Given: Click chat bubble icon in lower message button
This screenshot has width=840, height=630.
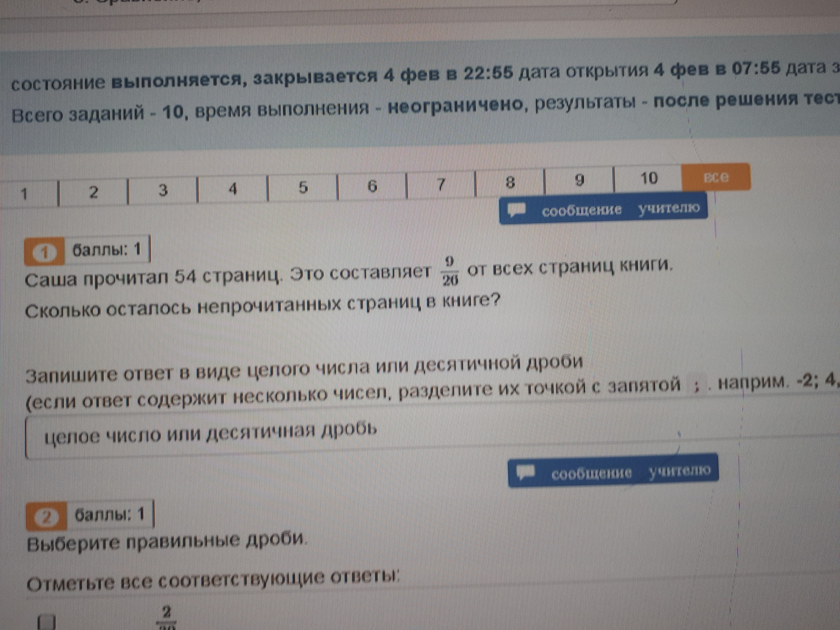Looking at the screenshot, I should click(526, 472).
